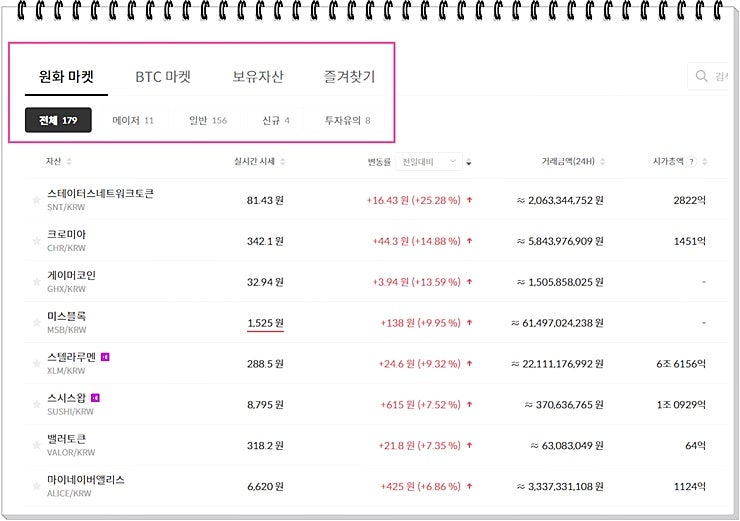
Task: Select the 투자유의 8 filter button
Action: pos(347,120)
